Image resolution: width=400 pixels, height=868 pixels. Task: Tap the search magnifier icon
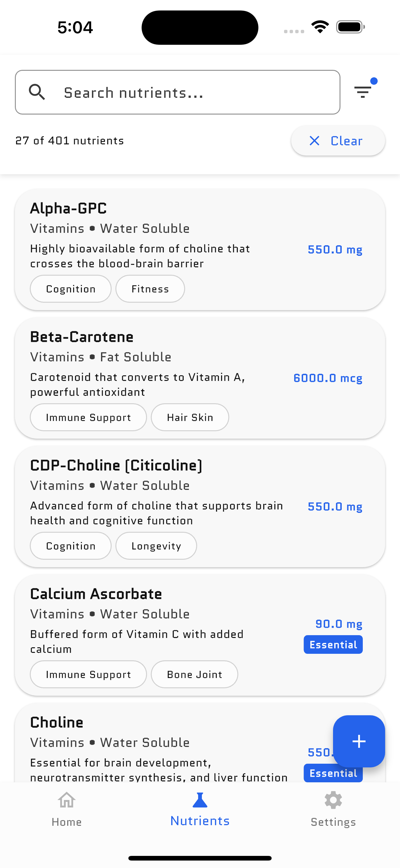click(37, 92)
